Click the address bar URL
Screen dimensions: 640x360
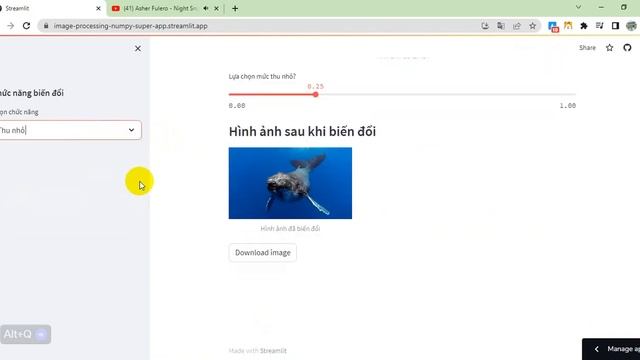click(x=131, y=26)
